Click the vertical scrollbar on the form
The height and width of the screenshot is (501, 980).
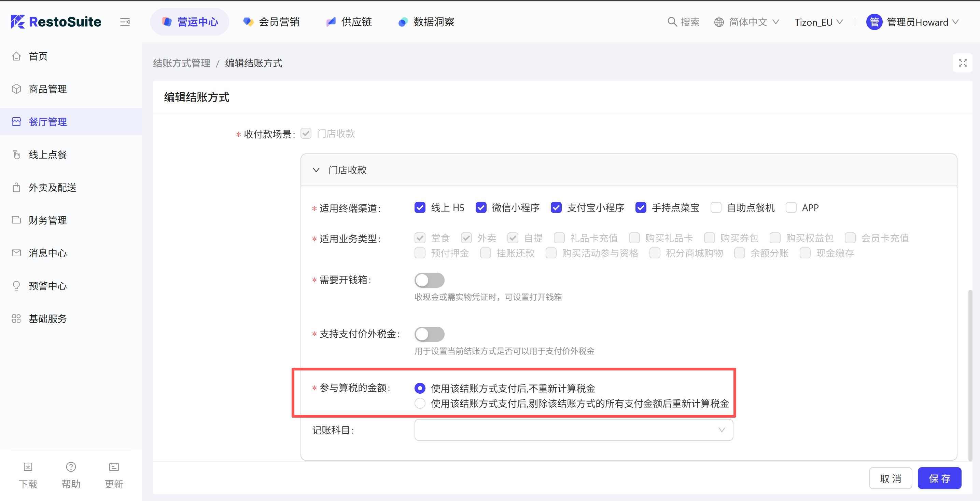(x=970, y=375)
